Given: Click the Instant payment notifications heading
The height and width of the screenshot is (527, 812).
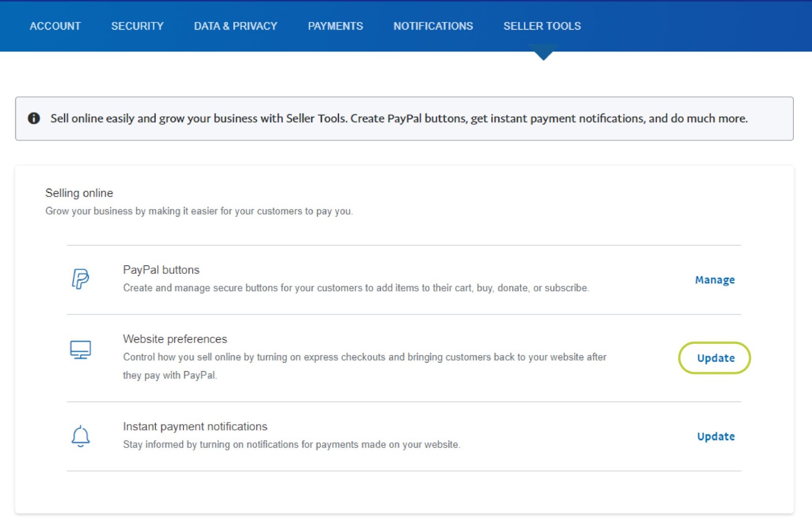Looking at the screenshot, I should 195,426.
